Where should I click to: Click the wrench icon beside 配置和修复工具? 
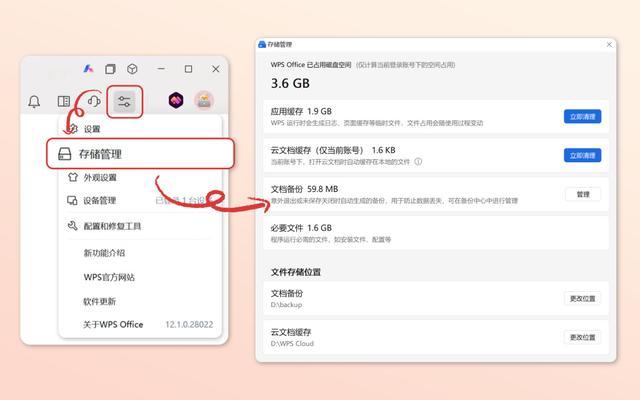tap(72, 225)
